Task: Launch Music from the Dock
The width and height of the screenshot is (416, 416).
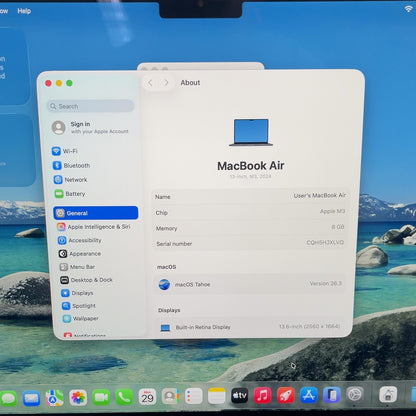Action: click(263, 396)
